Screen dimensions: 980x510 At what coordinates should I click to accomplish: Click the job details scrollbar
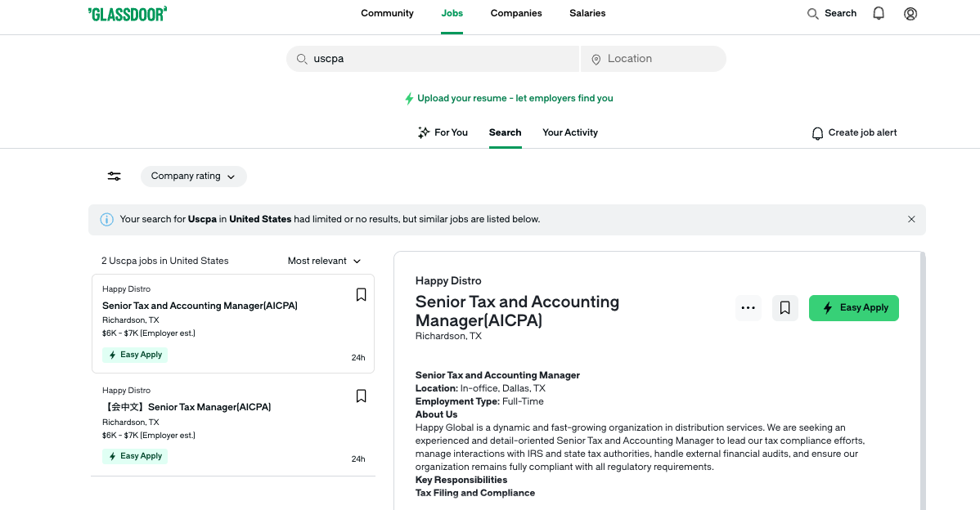tap(923, 376)
